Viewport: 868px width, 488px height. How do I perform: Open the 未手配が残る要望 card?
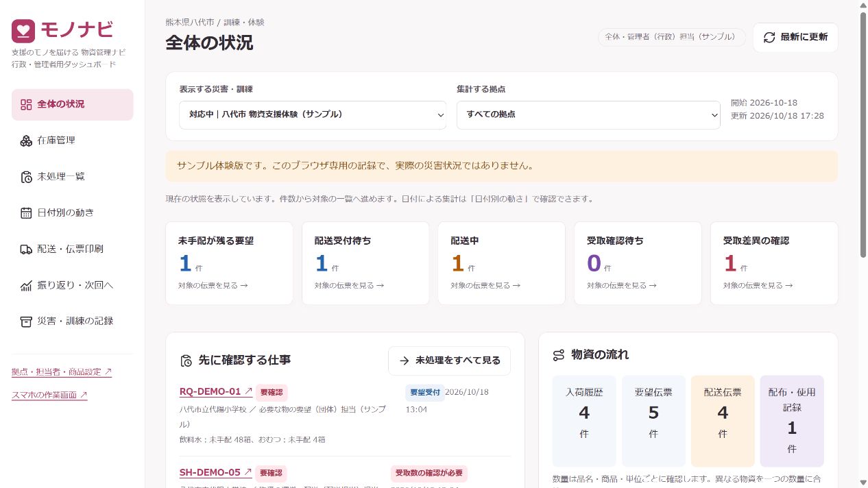[229, 263]
